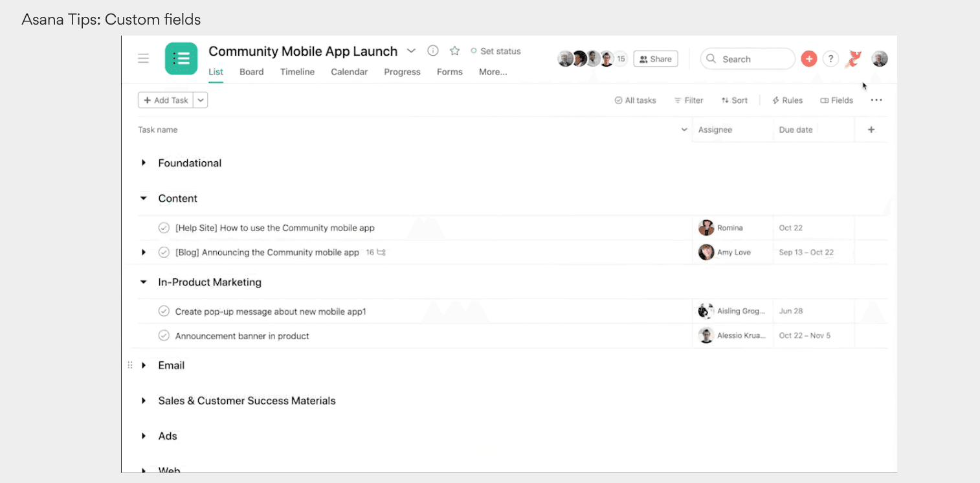The width and height of the screenshot is (980, 483).
Task: Expand the Foundational section
Action: pos(144,163)
